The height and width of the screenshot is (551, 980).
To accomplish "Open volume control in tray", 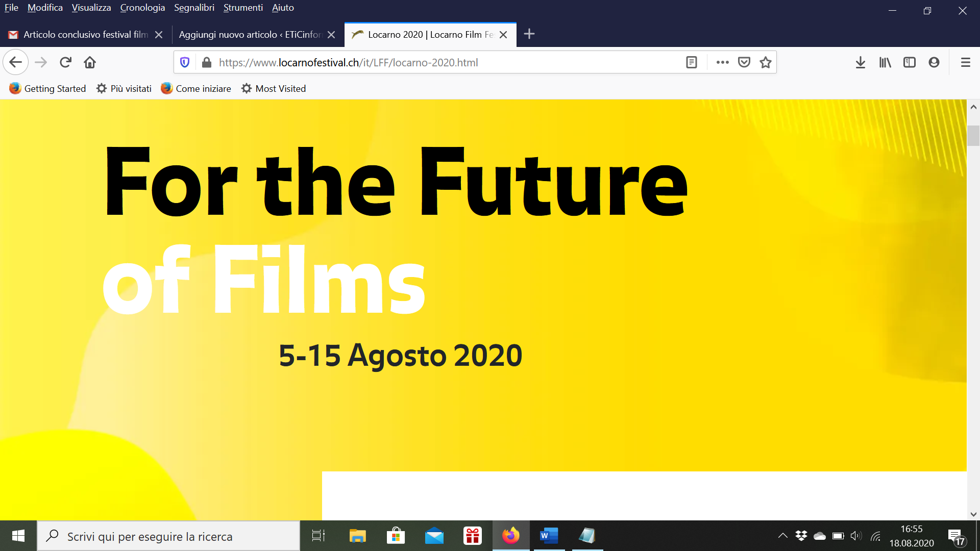I will click(856, 536).
